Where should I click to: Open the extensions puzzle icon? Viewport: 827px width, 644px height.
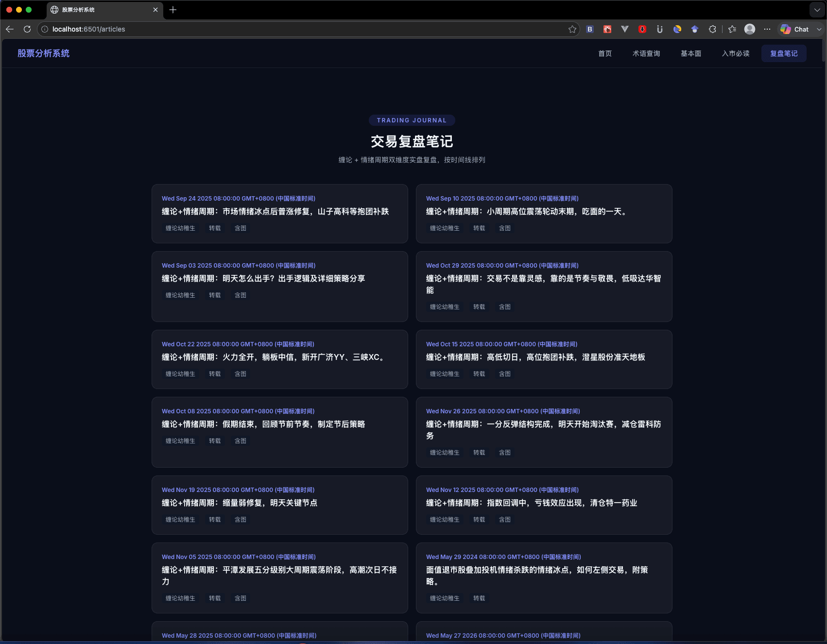(712, 29)
